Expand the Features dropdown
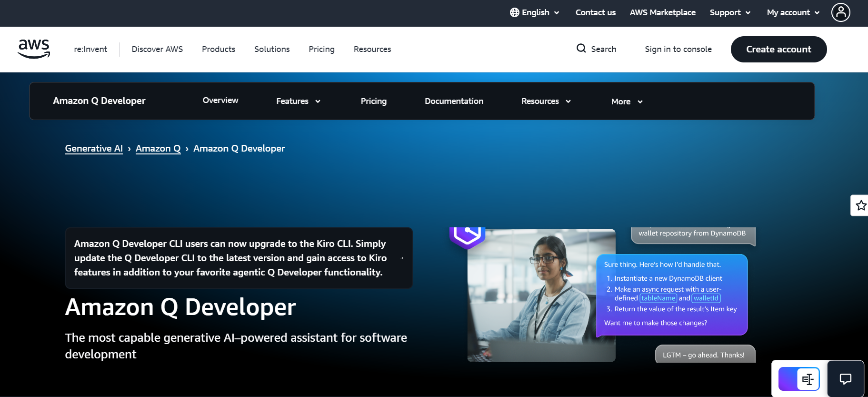 [x=298, y=101]
